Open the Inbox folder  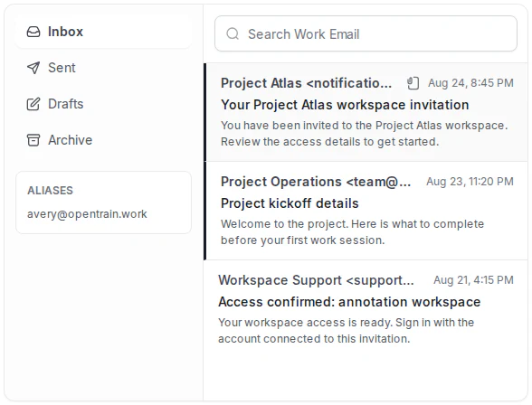(x=103, y=32)
